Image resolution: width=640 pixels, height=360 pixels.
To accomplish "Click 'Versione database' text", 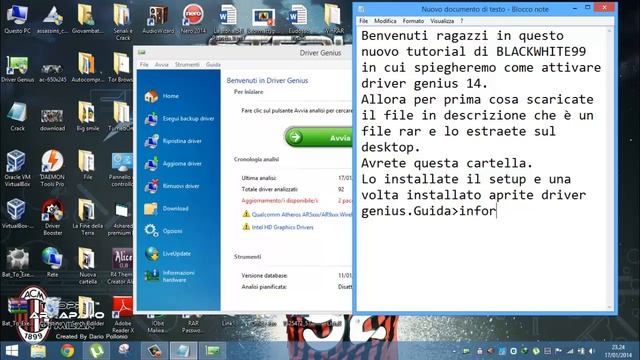I will click(264, 276).
